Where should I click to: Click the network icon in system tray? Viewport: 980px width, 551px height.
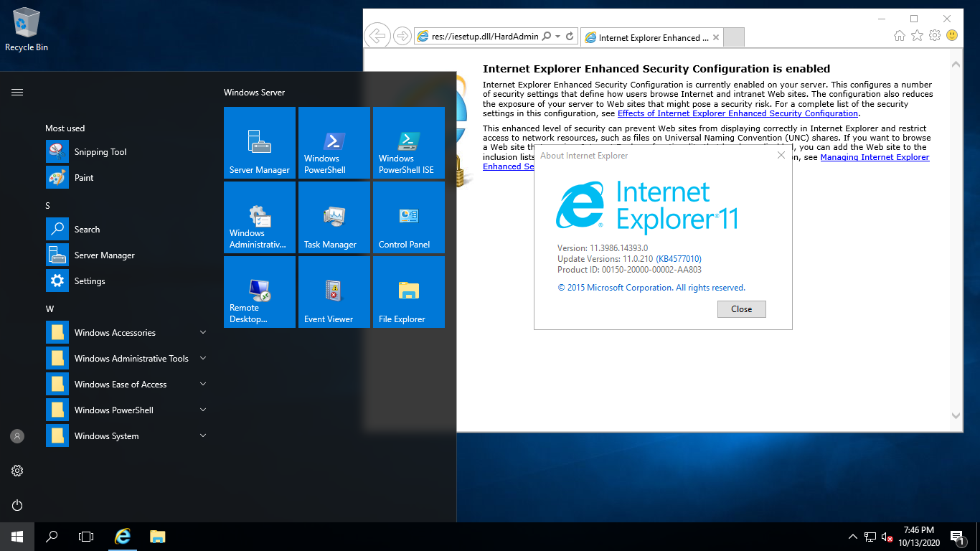point(870,537)
